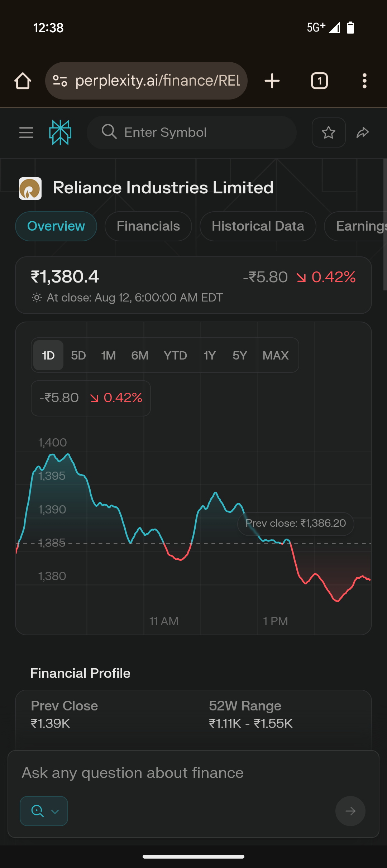
Task: Click the address bar URL
Action: click(158, 81)
